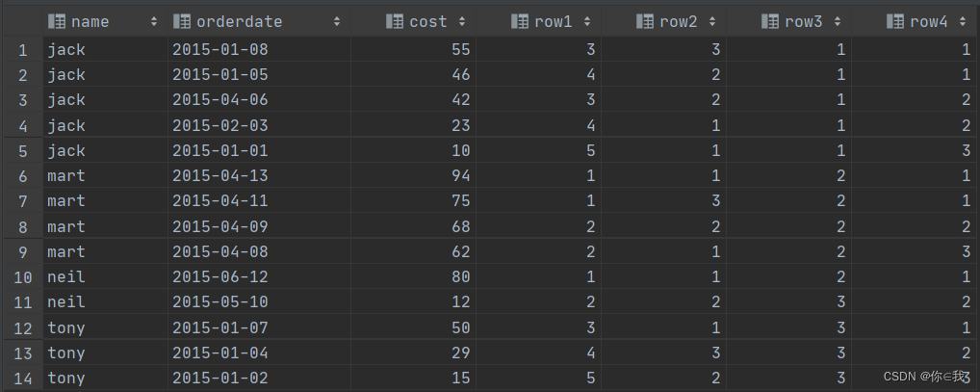The height and width of the screenshot is (392, 980).
Task: Select the orderdate column header label
Action: (240, 22)
